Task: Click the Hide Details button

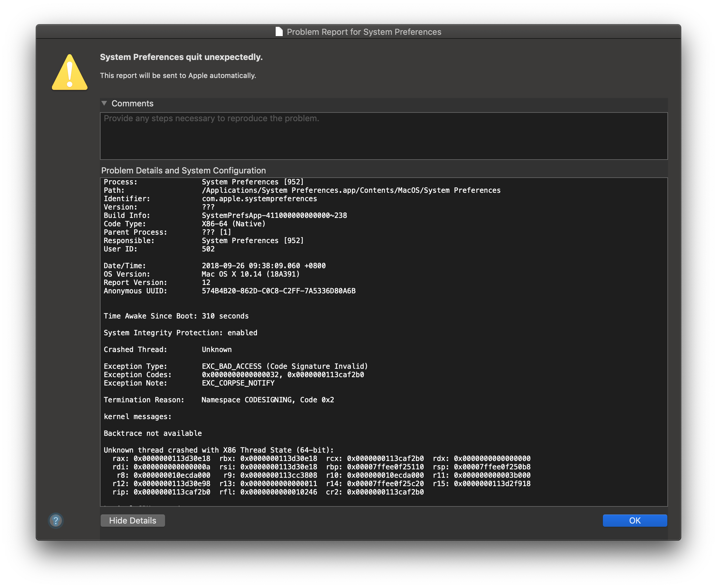Action: tap(133, 520)
